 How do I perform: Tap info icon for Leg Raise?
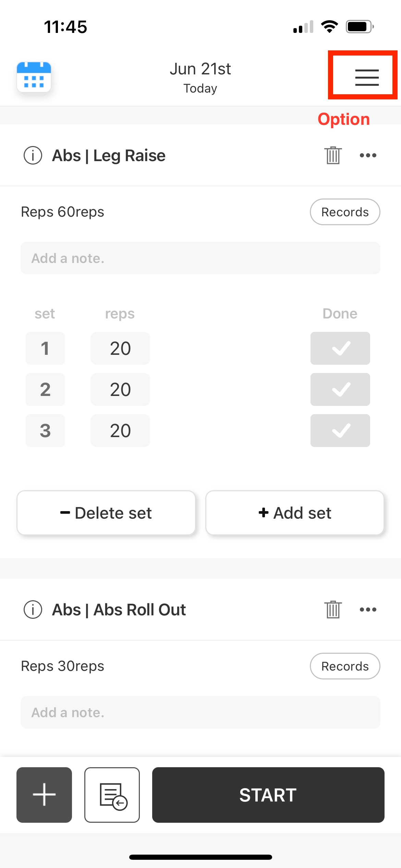(33, 156)
